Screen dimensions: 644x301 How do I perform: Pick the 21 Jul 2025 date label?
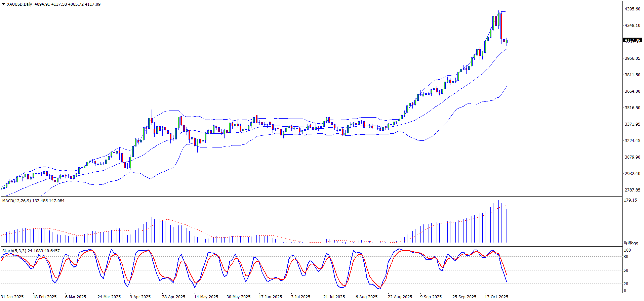(x=334, y=297)
